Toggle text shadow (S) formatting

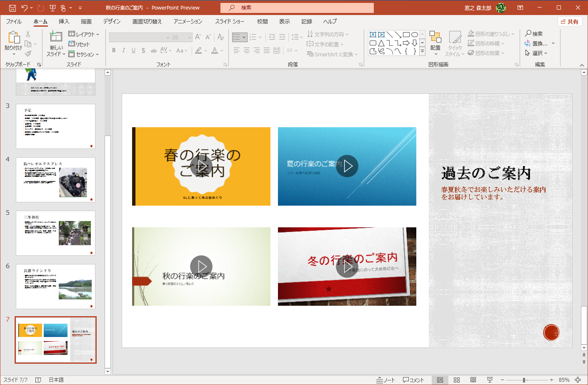(x=143, y=50)
